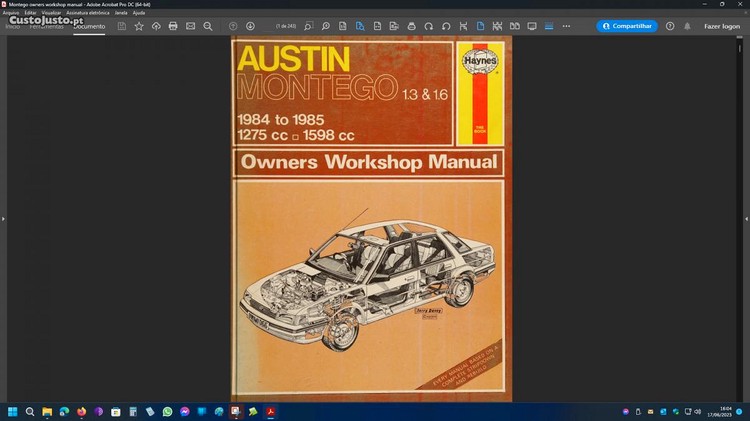Switch to the Ferramentas tab

coord(46,26)
